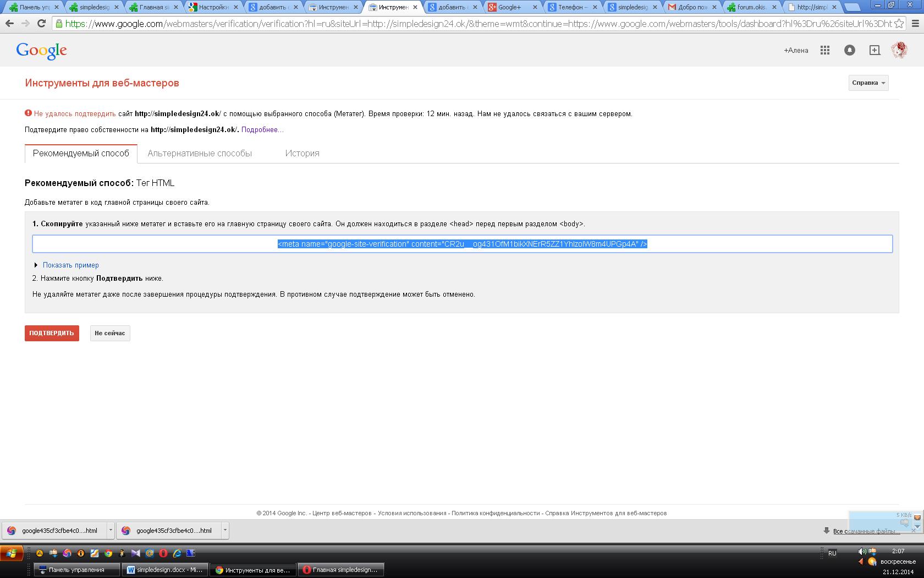Click the +Алена profile link
This screenshot has height=578, width=924.
point(796,50)
